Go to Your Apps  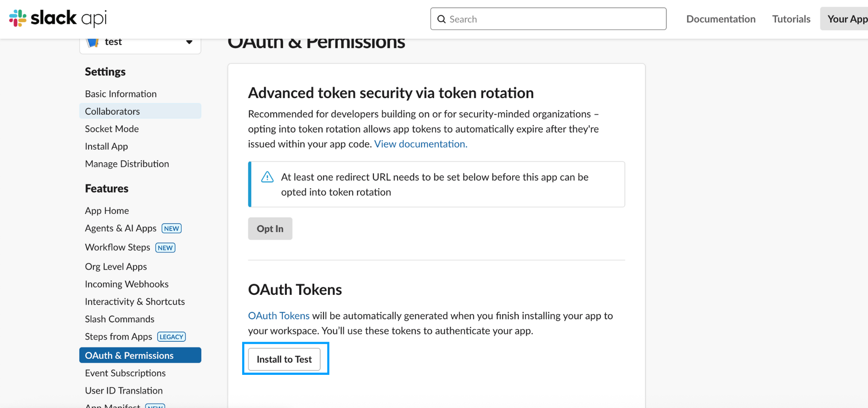(x=846, y=19)
